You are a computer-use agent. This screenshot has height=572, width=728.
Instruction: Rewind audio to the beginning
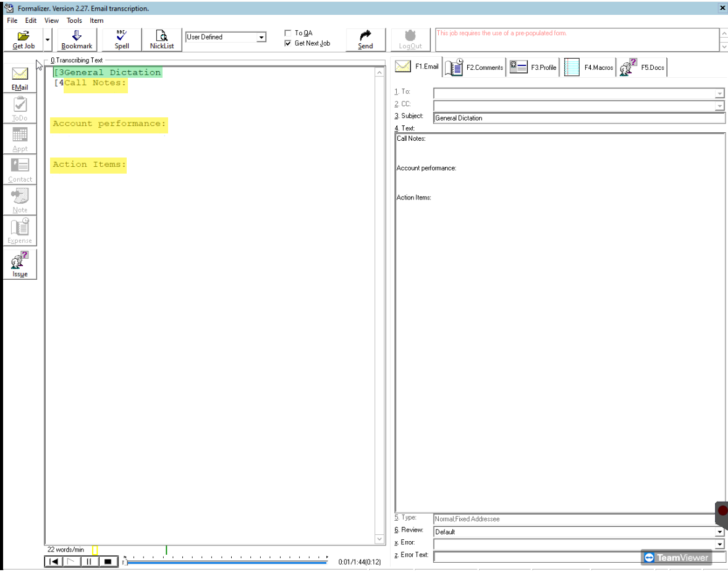tap(54, 561)
